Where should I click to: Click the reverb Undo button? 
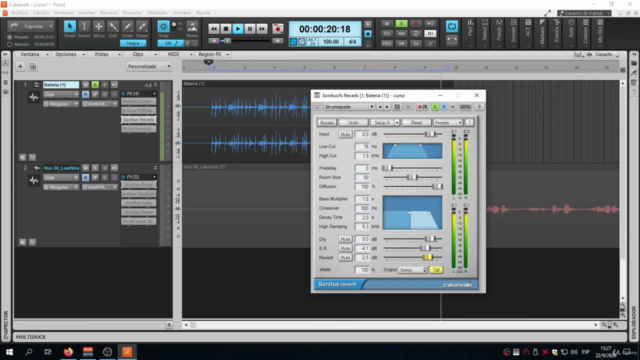pyautogui.click(x=353, y=122)
